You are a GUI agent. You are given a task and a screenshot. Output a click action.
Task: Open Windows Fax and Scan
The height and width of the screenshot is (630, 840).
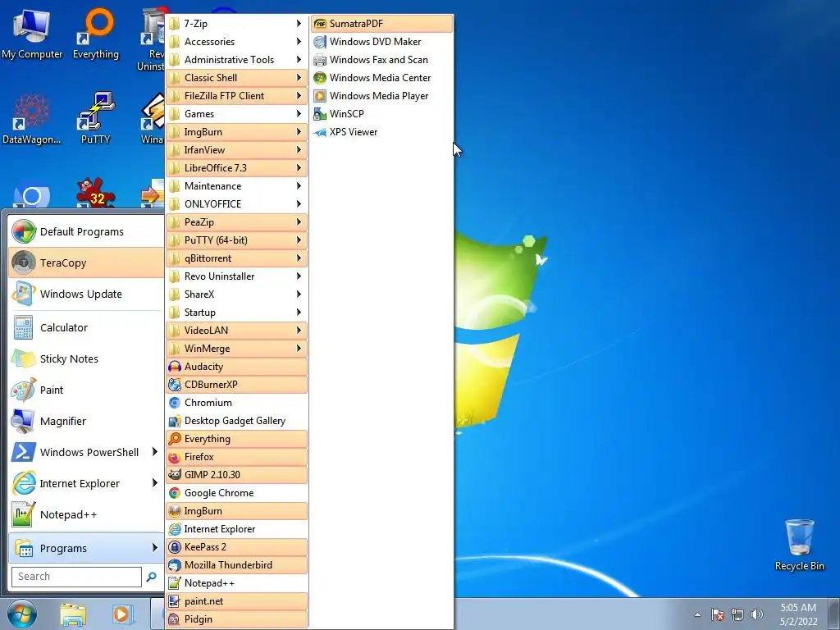(x=381, y=59)
